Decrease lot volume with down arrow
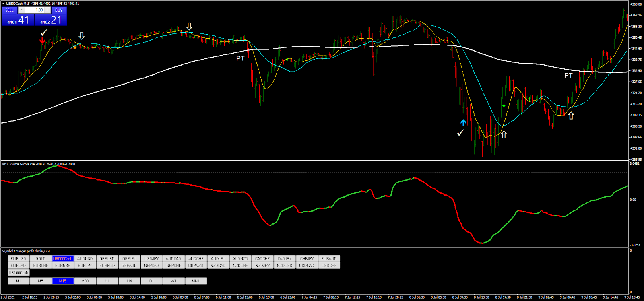 click(21, 10)
